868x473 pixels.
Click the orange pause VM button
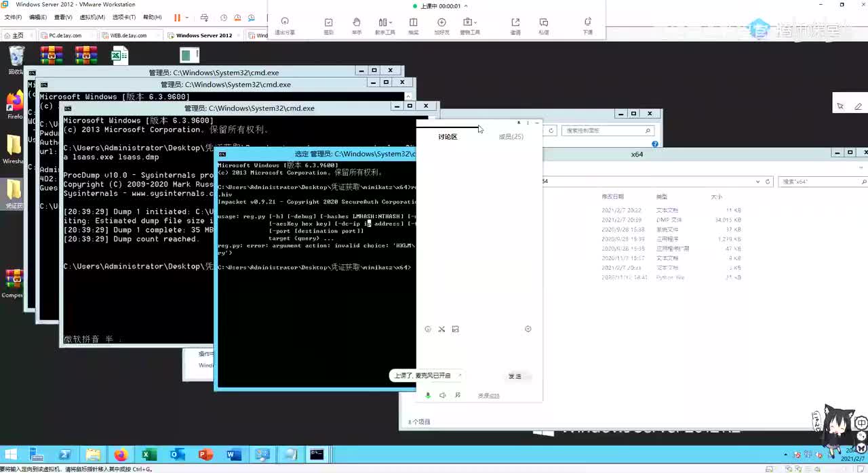pyautogui.click(x=177, y=17)
